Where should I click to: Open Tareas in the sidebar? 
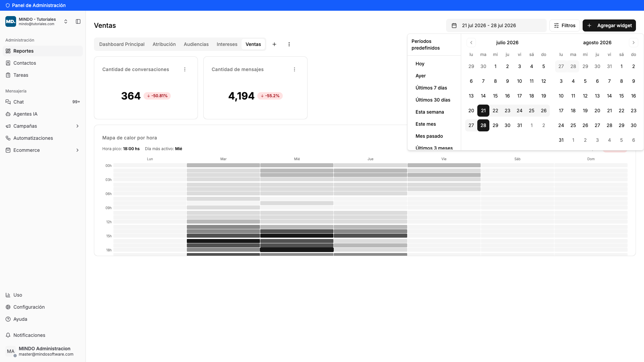pos(43,75)
